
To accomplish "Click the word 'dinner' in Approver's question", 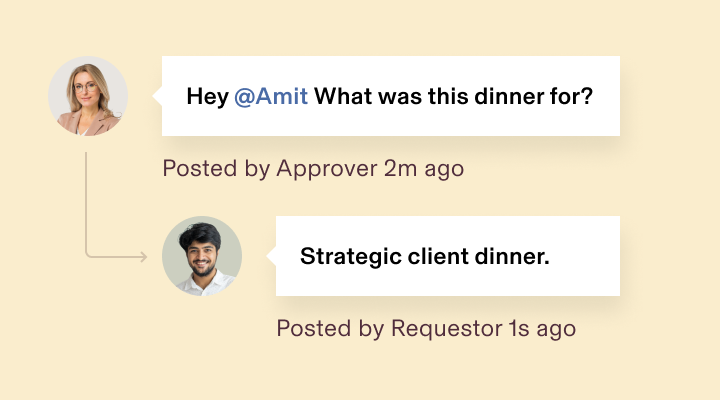I will click(x=506, y=96).
